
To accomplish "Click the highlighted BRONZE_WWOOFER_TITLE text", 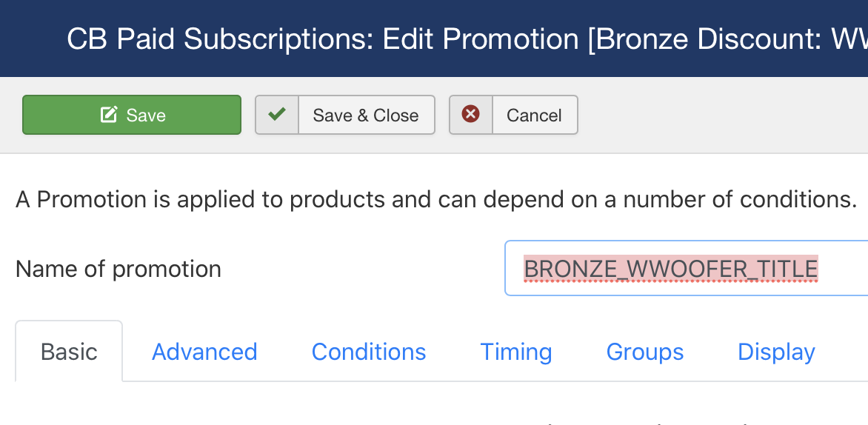I will point(671,269).
